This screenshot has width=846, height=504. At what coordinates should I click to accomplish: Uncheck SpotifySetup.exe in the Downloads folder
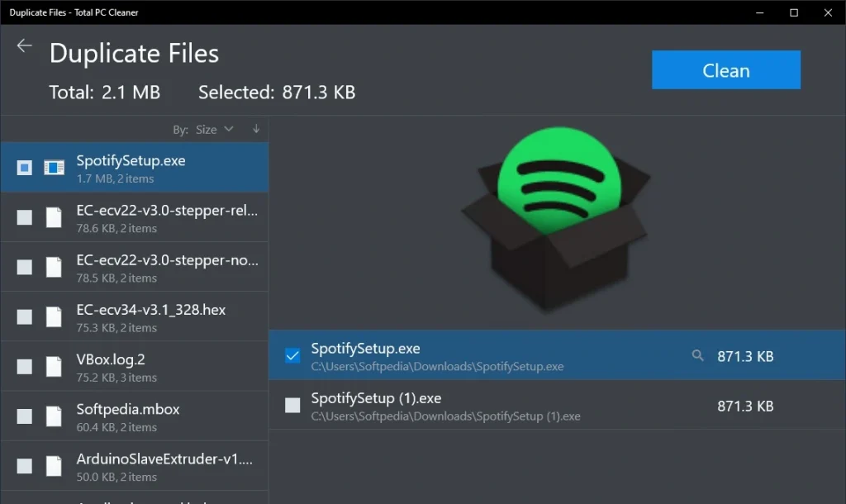tap(292, 355)
